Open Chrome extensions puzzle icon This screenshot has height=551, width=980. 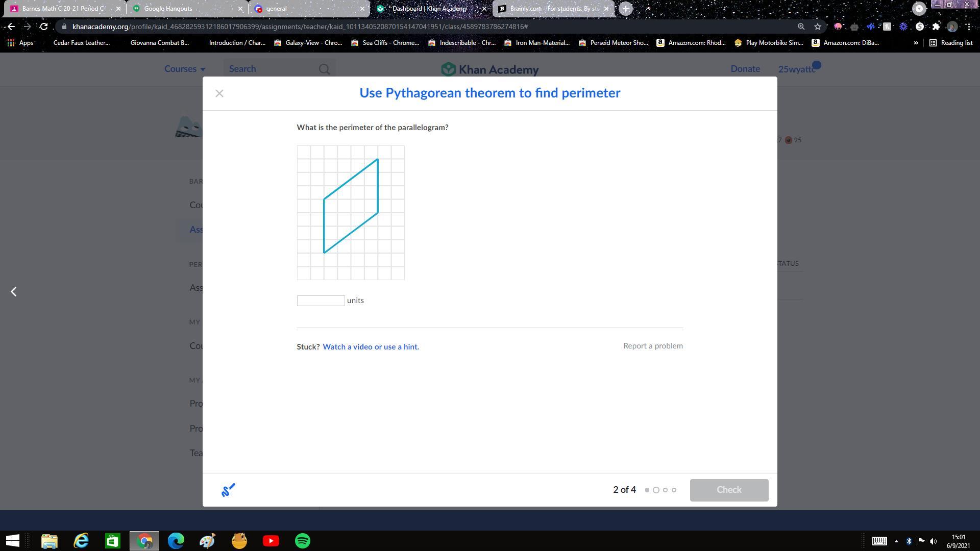(936, 27)
